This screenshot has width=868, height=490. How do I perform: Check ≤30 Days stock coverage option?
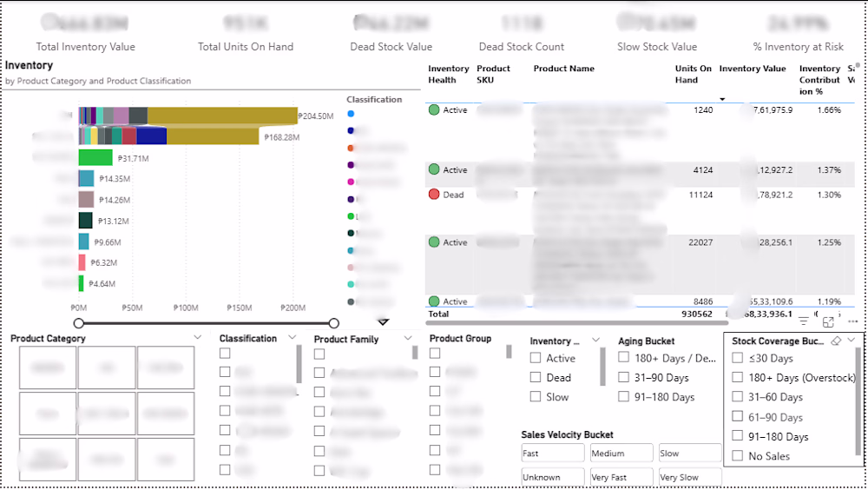tap(737, 358)
